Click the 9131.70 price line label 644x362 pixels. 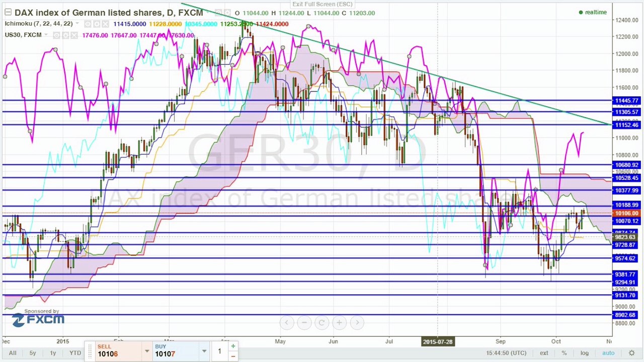click(626, 296)
